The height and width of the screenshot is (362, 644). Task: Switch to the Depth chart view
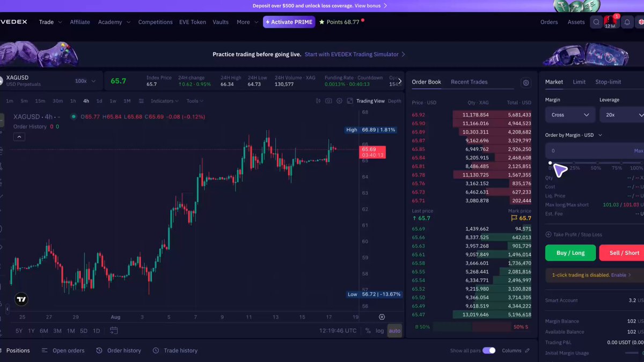[x=394, y=101]
